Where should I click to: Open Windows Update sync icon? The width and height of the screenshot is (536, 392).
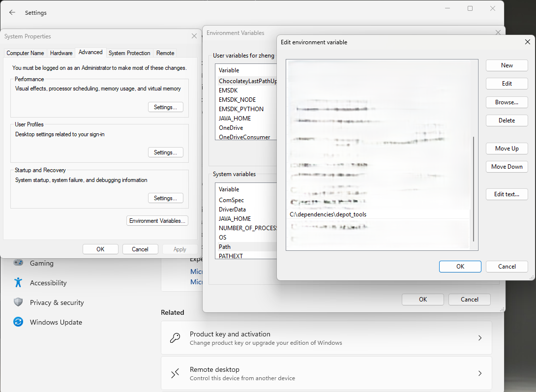18,322
